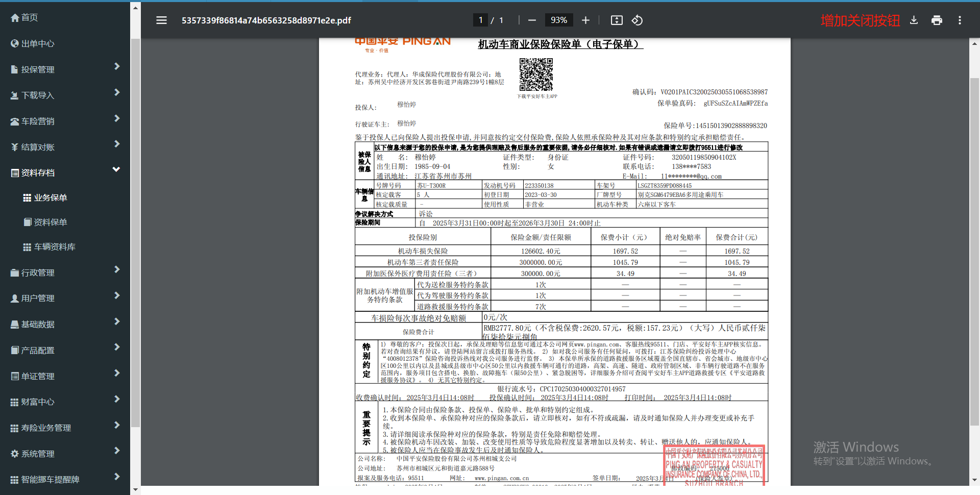Click the sidebar scrollbar down arrow
Image resolution: width=980 pixels, height=495 pixels.
click(x=135, y=490)
